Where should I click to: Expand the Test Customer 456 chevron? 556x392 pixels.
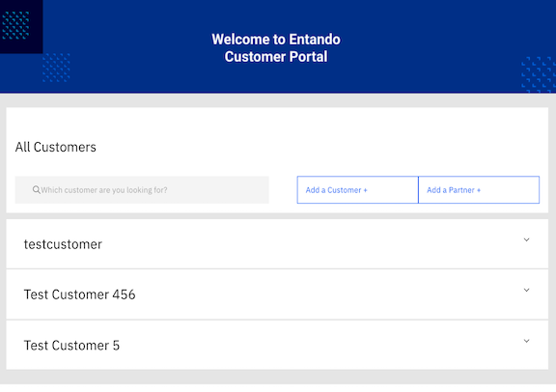527,291
